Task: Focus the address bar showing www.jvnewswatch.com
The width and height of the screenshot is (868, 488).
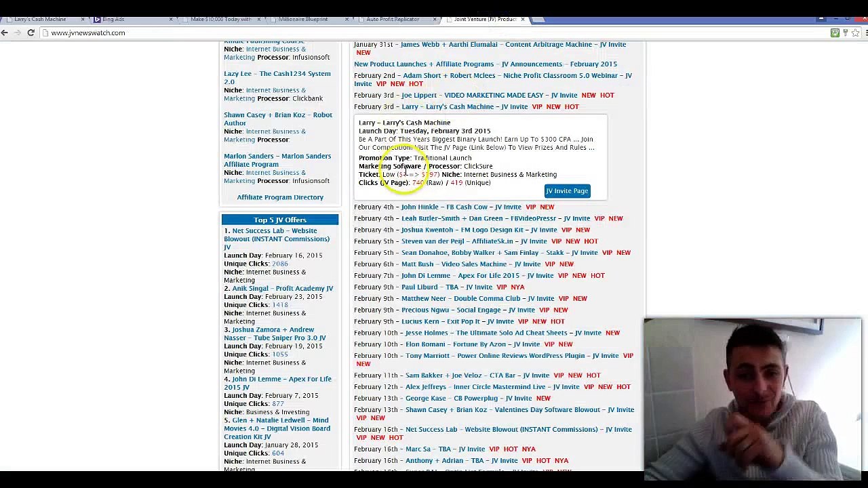Action: [x=434, y=33]
